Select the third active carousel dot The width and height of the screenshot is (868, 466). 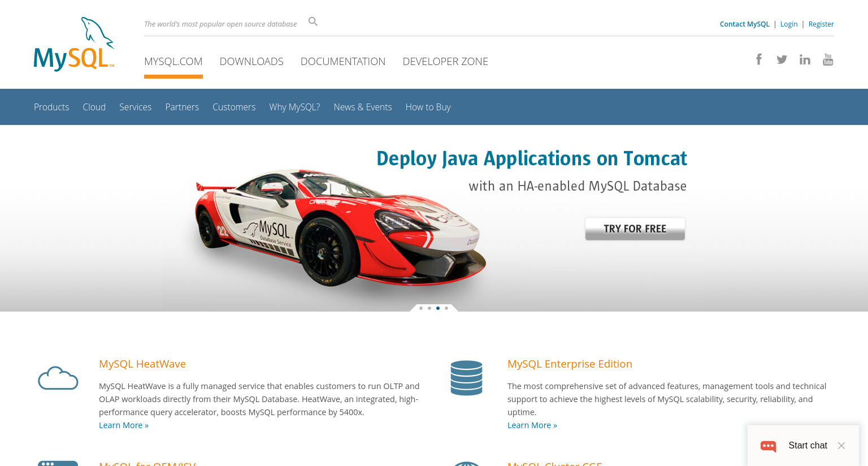pyautogui.click(x=438, y=308)
